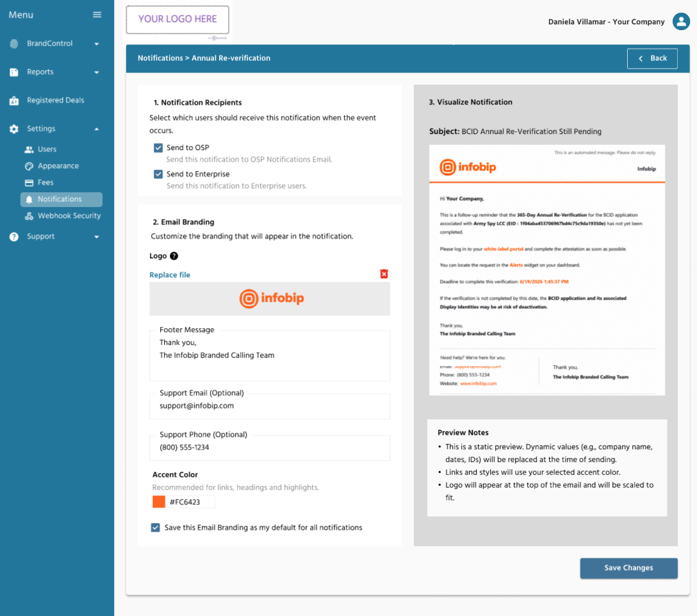697x616 pixels.
Task: Click the Appearance palette icon
Action: pyautogui.click(x=29, y=166)
